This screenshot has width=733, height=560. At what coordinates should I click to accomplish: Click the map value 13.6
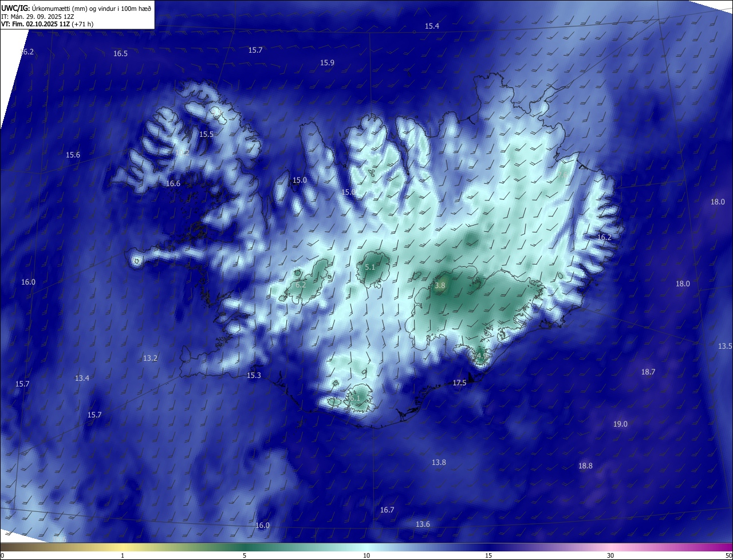point(423,524)
